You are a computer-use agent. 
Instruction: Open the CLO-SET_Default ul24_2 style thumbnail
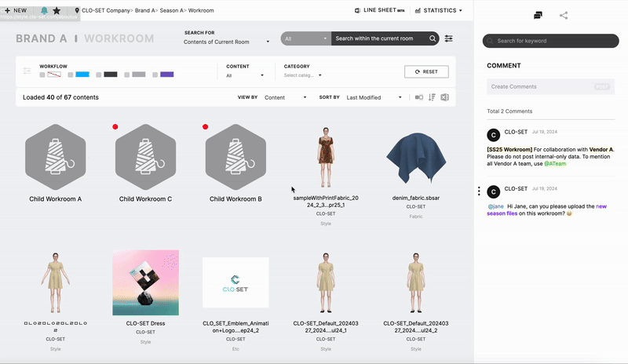point(416,282)
